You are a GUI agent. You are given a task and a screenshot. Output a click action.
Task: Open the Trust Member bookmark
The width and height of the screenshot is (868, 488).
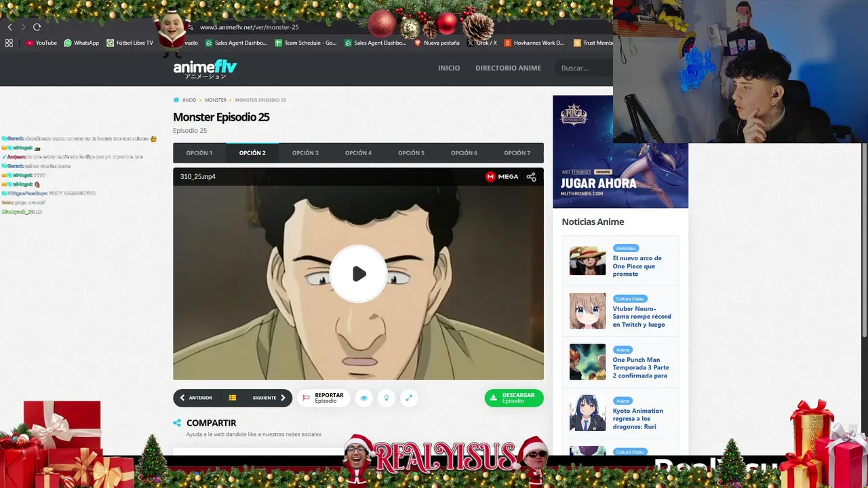point(593,43)
